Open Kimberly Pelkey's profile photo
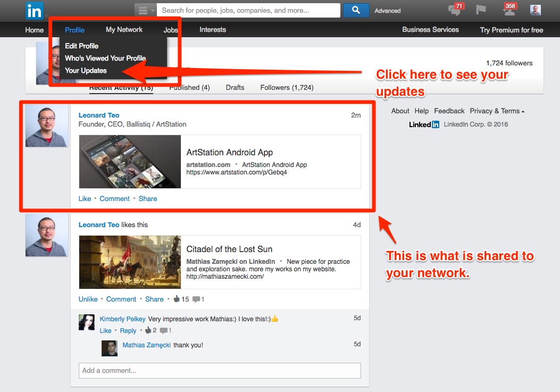Image resolution: width=560 pixels, height=392 pixels. (87, 322)
